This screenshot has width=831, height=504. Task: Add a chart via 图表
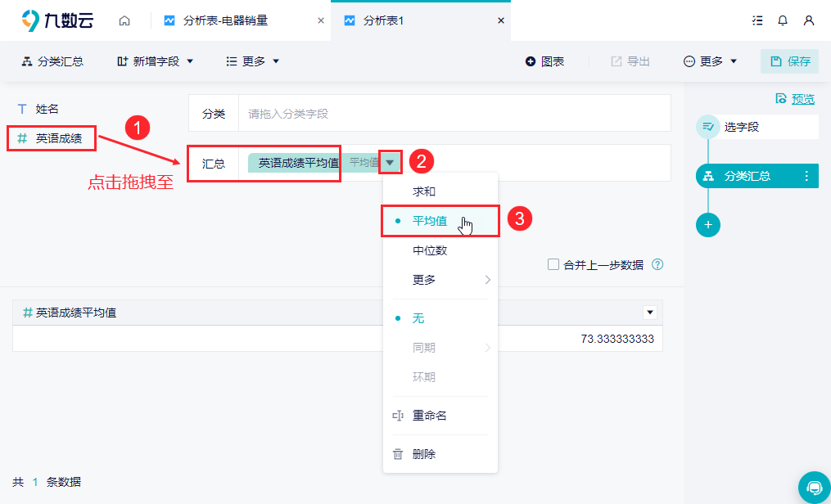coord(544,61)
